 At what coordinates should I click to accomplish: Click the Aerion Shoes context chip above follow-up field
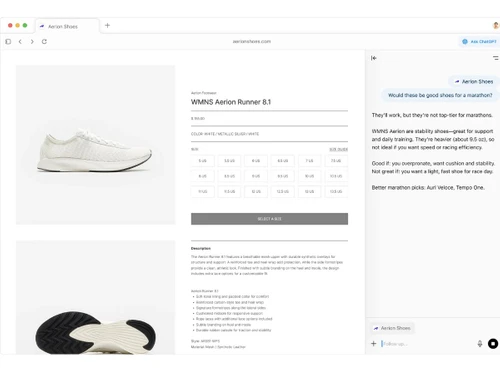click(393, 328)
